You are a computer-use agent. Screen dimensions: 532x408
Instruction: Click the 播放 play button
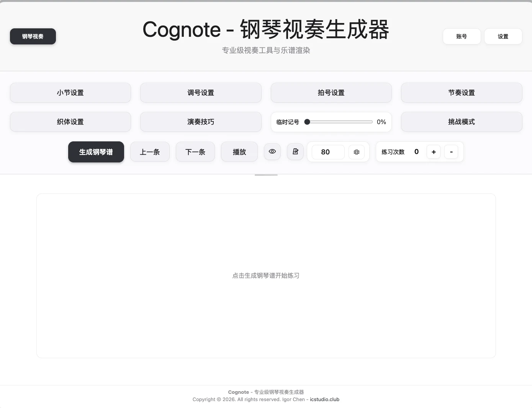(x=239, y=152)
